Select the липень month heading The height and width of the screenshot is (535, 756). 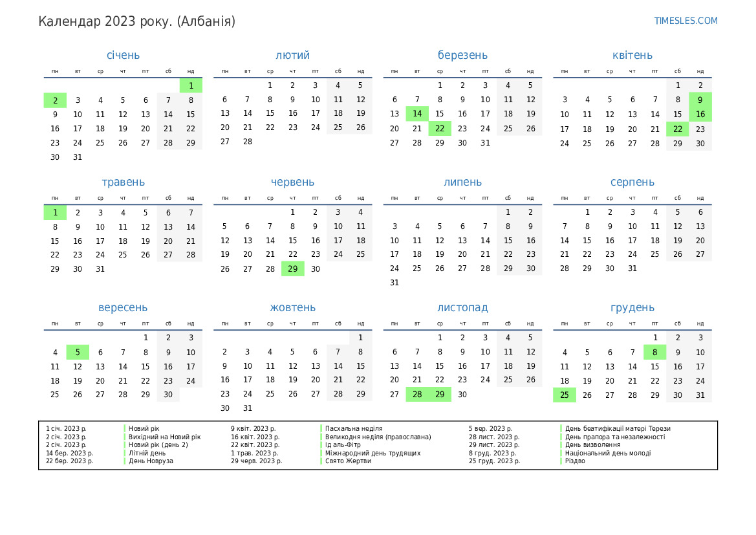[x=462, y=182]
